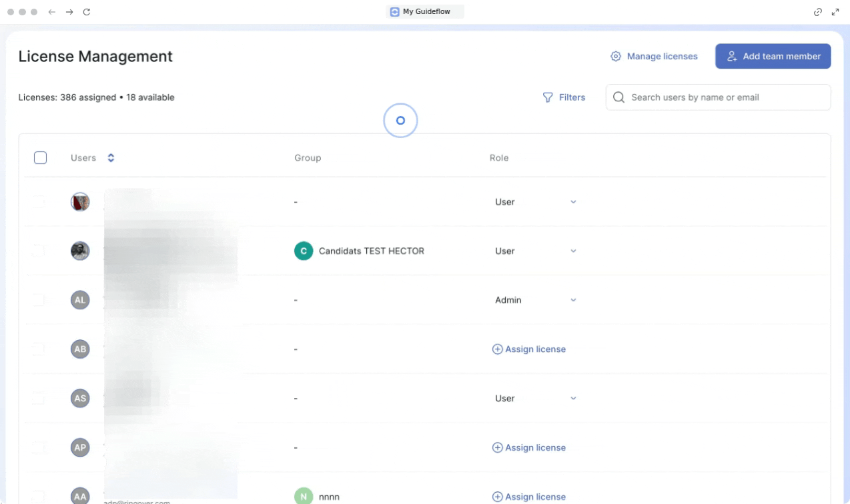Reload the page with refresh icon
The image size is (850, 504).
coord(87,12)
